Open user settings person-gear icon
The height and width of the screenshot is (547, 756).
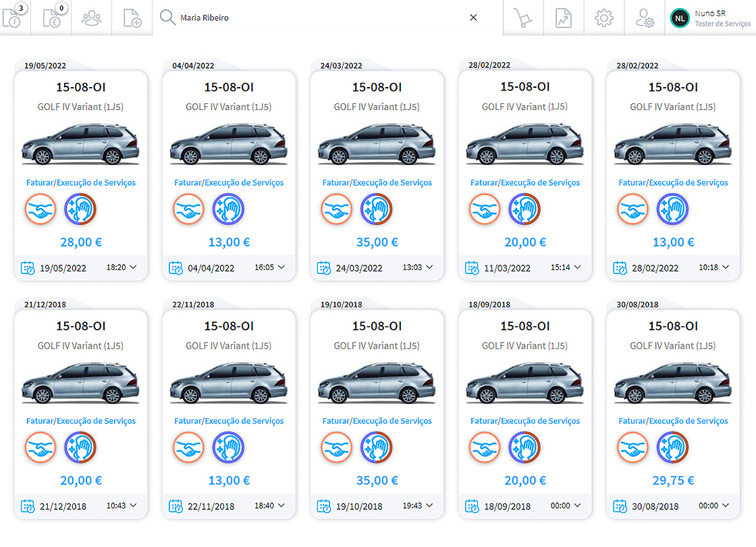coord(645,18)
